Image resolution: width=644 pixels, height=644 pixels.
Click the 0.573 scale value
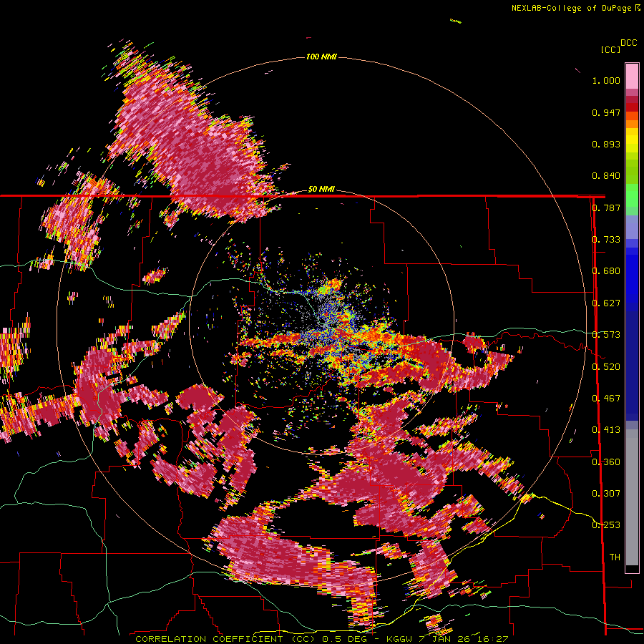(x=606, y=335)
